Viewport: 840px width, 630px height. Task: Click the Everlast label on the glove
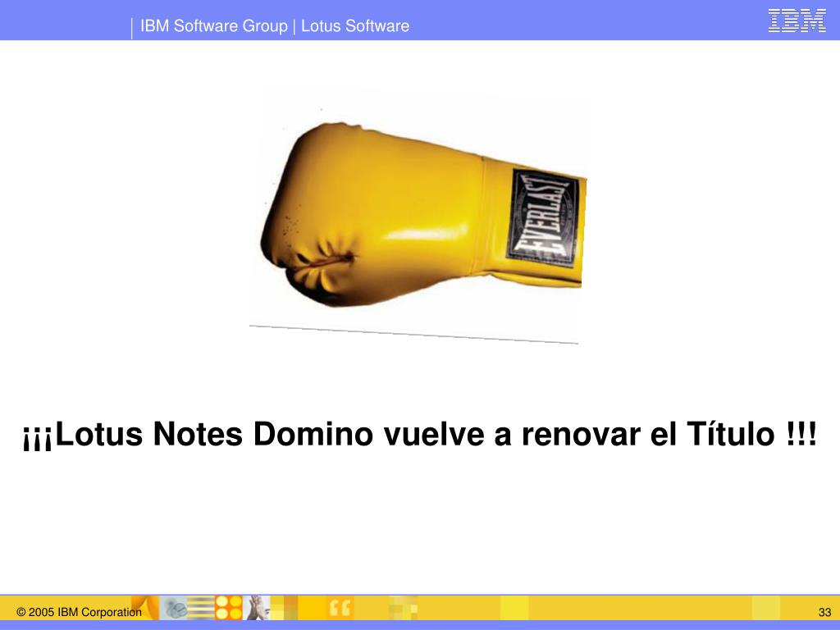pos(543,217)
